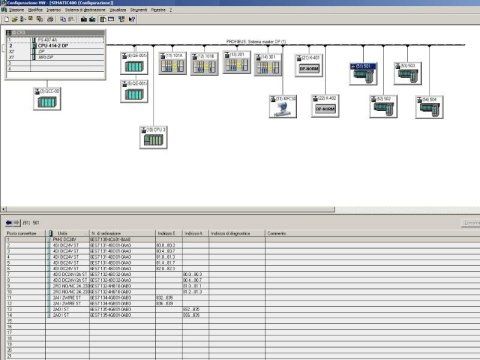Screen dimensions: 480x360
Task: Click the Download to module icon
Action: (x=84, y=19)
